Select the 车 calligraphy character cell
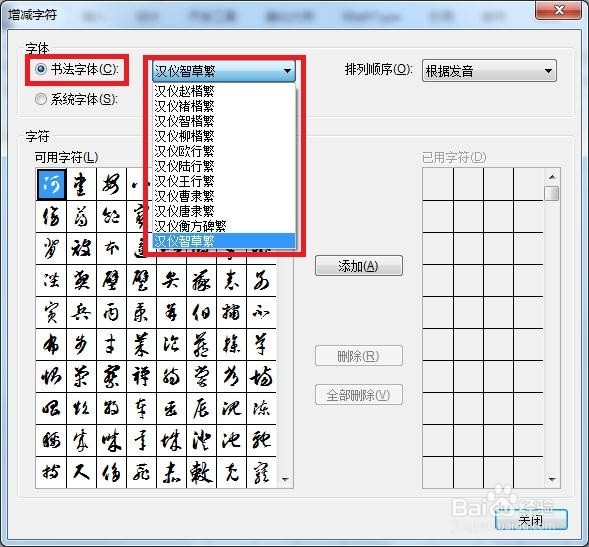The width and height of the screenshot is (589, 547). 141,409
